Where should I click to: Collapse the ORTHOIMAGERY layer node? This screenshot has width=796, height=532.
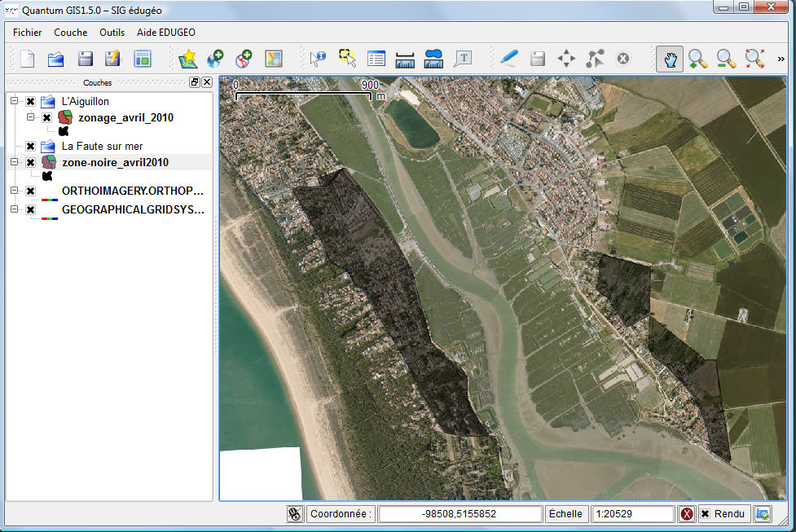(14, 191)
